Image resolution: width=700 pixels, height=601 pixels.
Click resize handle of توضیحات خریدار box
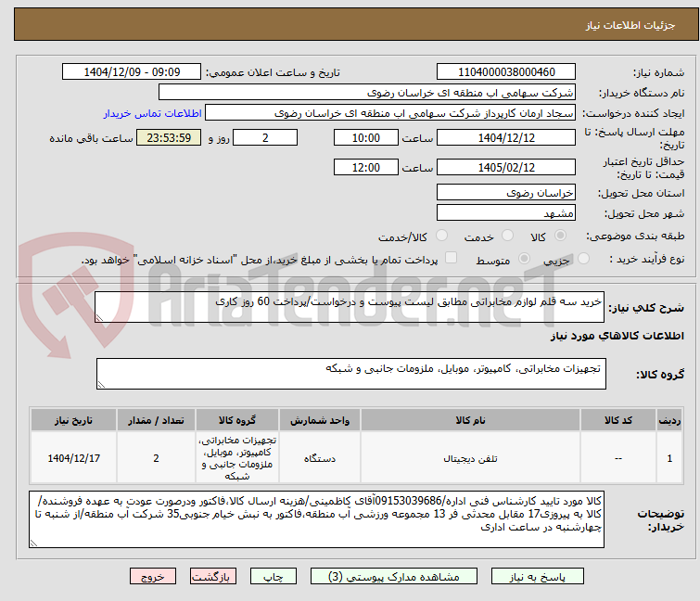click(34, 543)
